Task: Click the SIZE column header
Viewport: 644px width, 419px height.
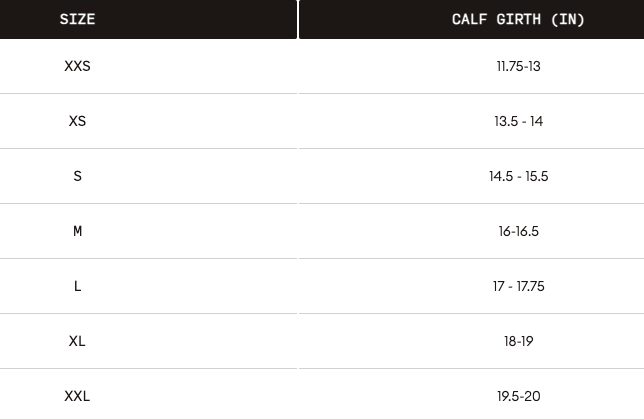Action: [x=77, y=19]
